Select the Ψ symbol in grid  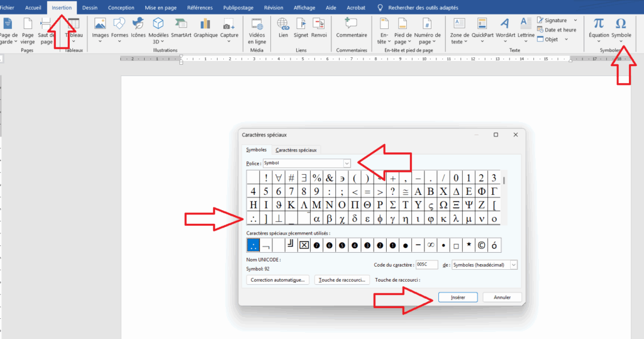point(469,204)
